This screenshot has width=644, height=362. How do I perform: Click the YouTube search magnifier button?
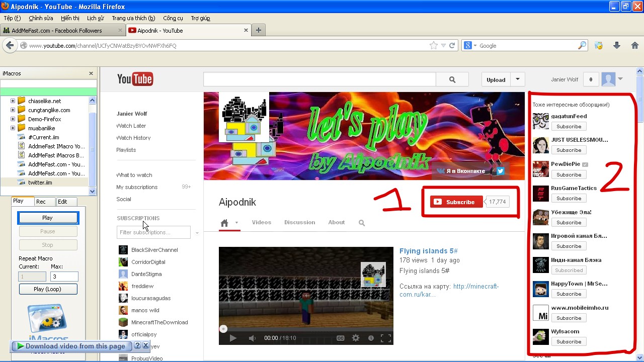[452, 79]
